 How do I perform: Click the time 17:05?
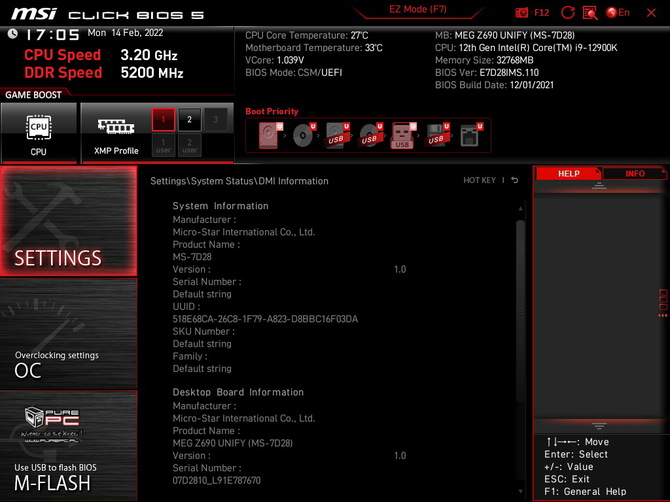click(x=53, y=35)
